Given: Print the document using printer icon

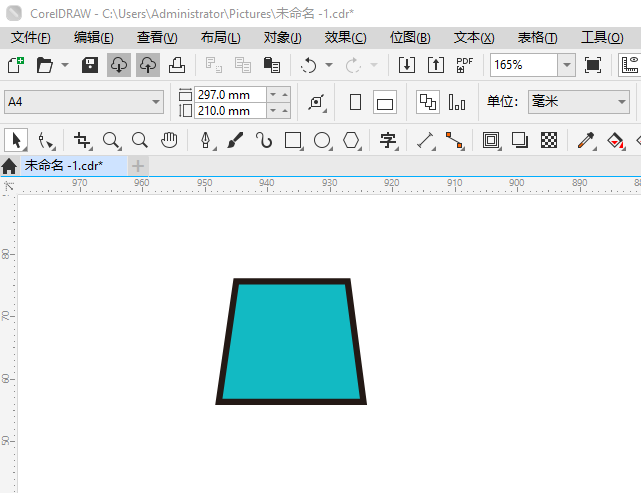Looking at the screenshot, I should point(177,65).
